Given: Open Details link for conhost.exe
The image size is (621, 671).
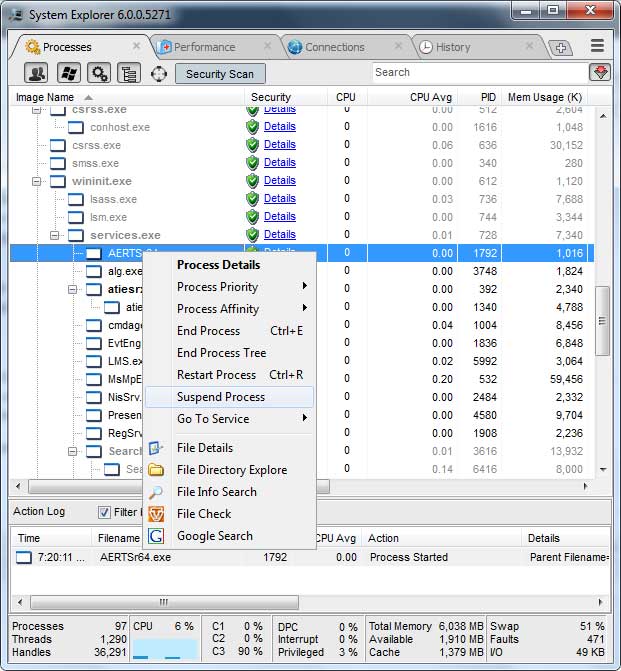Looking at the screenshot, I should (x=279, y=127).
